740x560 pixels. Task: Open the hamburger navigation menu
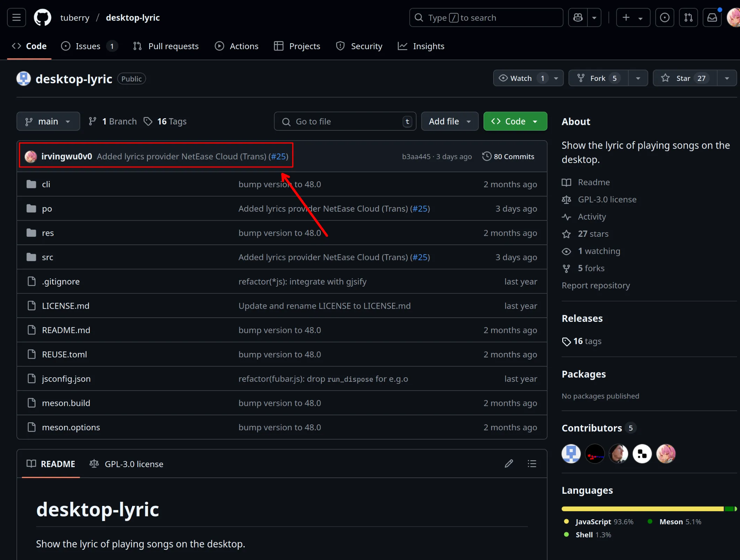point(16,17)
